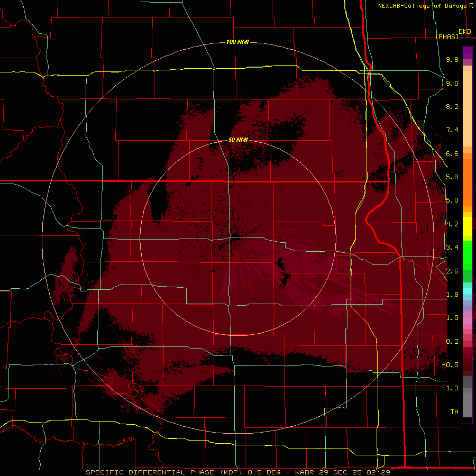Click the 50 NMI range ring label
Viewport: 476px width, 476px height.
click(238, 140)
